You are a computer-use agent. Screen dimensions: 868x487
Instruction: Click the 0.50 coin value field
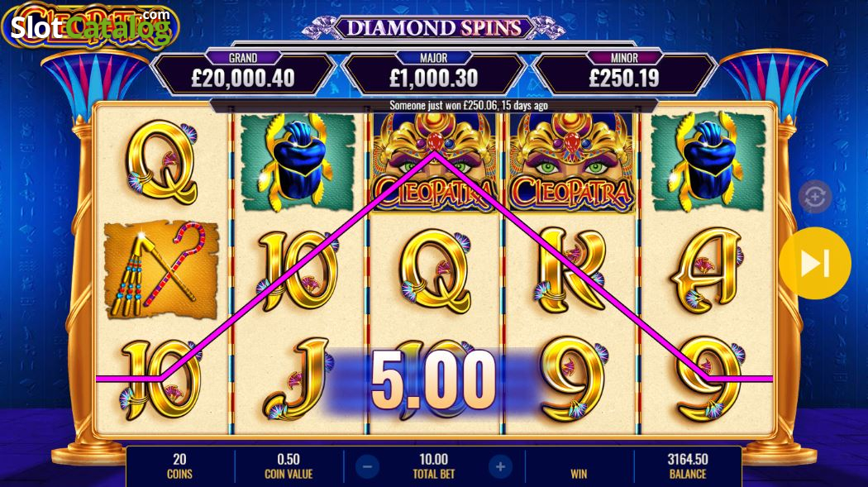pyautogui.click(x=289, y=466)
